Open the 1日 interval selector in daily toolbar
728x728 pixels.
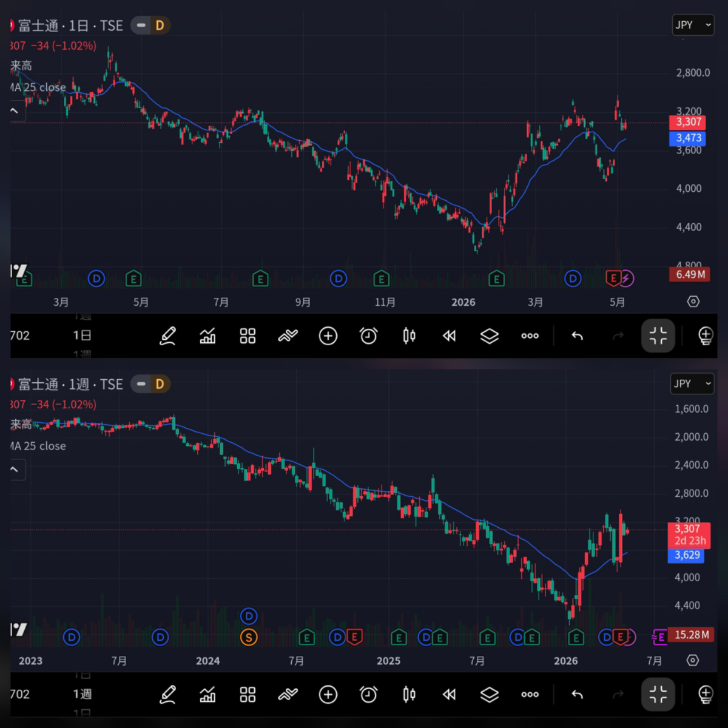point(82,335)
